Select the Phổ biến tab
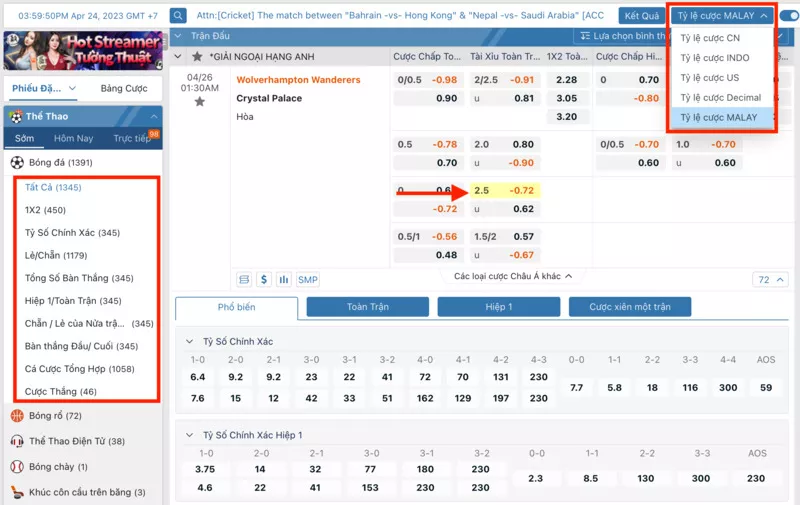 pos(236,307)
